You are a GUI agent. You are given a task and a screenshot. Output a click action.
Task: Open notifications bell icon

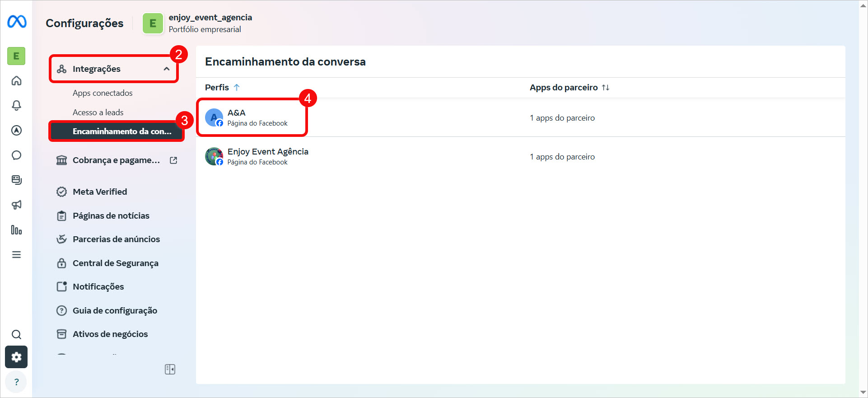click(16, 105)
